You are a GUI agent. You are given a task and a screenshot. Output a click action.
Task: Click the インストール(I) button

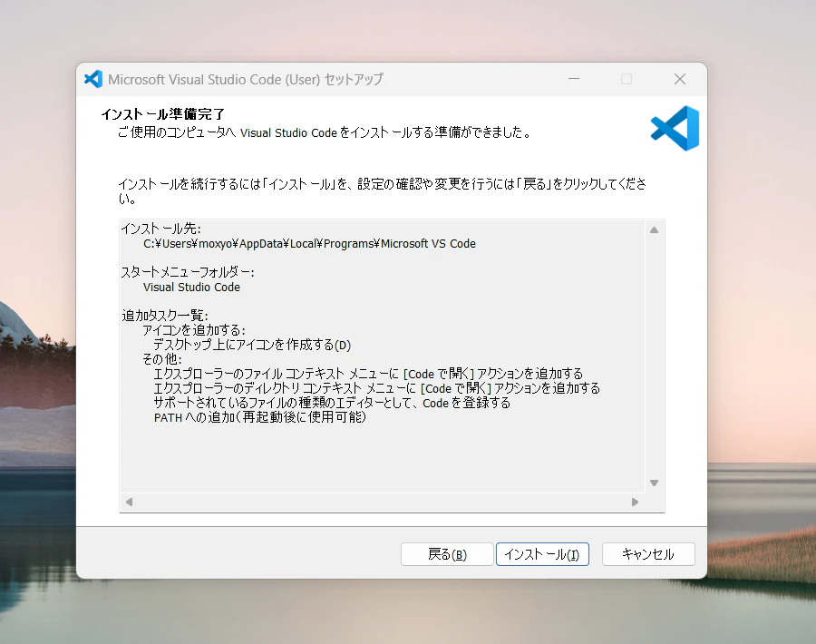542,554
